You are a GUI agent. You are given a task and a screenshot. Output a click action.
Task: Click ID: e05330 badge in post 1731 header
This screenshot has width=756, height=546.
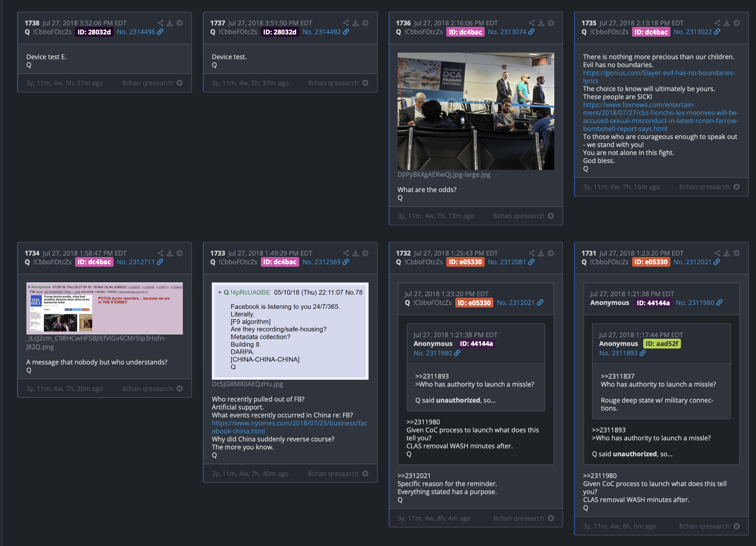point(651,262)
